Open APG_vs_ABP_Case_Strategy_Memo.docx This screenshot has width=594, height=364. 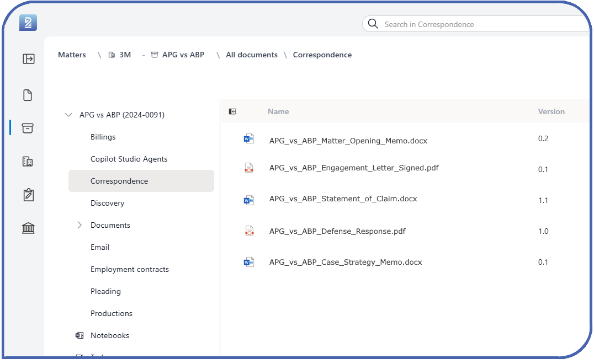[x=346, y=262]
